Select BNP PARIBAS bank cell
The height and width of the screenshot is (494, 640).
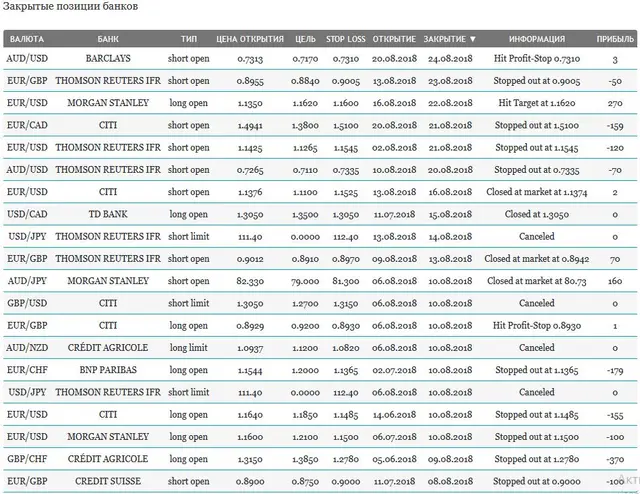click(108, 370)
